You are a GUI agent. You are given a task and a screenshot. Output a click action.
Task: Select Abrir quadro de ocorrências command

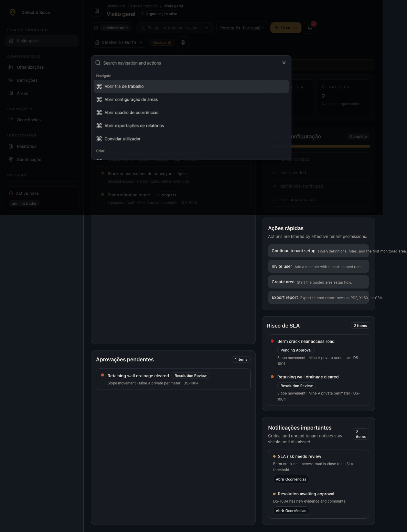[191, 113]
